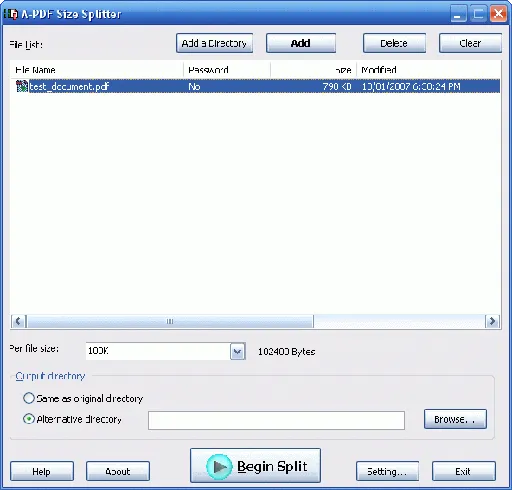Minimize the A-PDF Size Splitter window
512x490 pixels.
pos(458,14)
